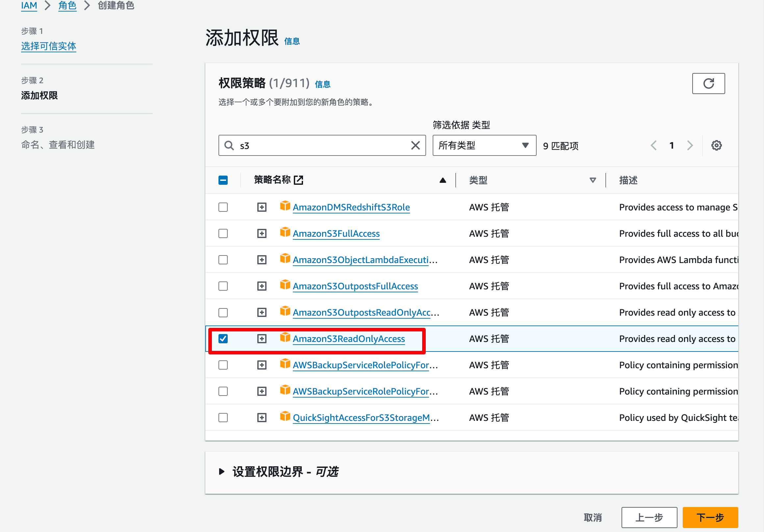The image size is (764, 532).
Task: Check QuickSightAccessForS3StorageM policy checkbox
Action: coord(223,418)
